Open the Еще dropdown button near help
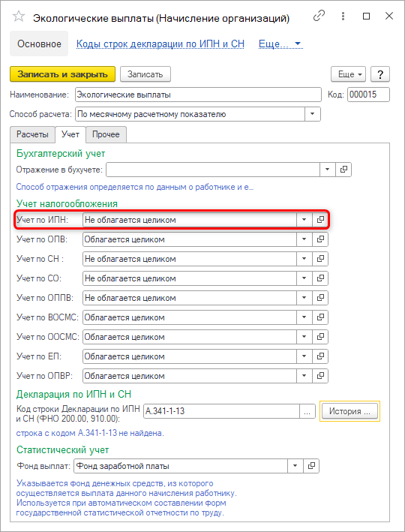Screen dimensions: 405x532 tap(348, 74)
